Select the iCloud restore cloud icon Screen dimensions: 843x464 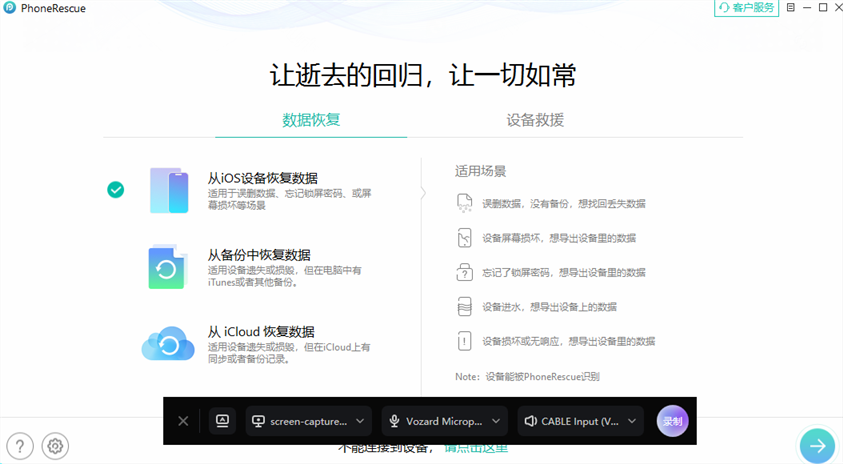pos(168,343)
